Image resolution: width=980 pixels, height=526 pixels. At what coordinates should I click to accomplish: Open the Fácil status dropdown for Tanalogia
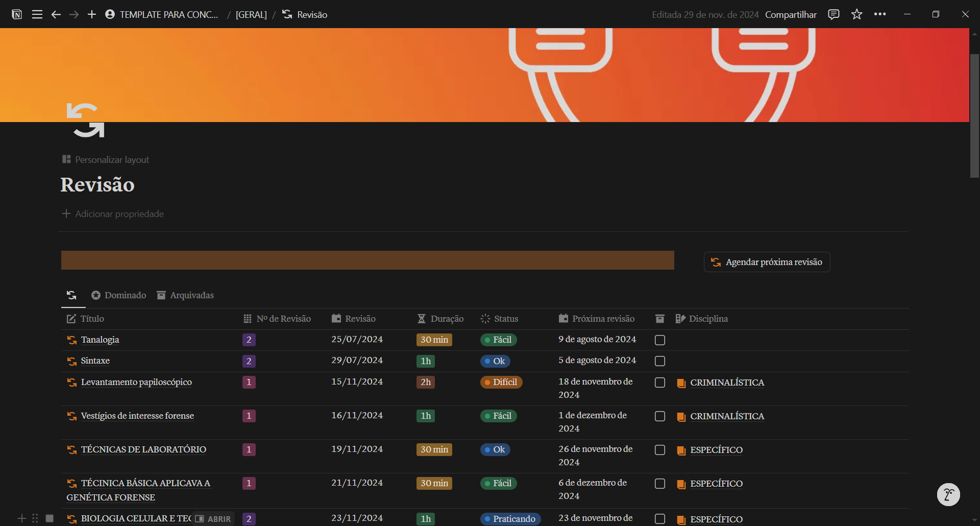(499, 340)
